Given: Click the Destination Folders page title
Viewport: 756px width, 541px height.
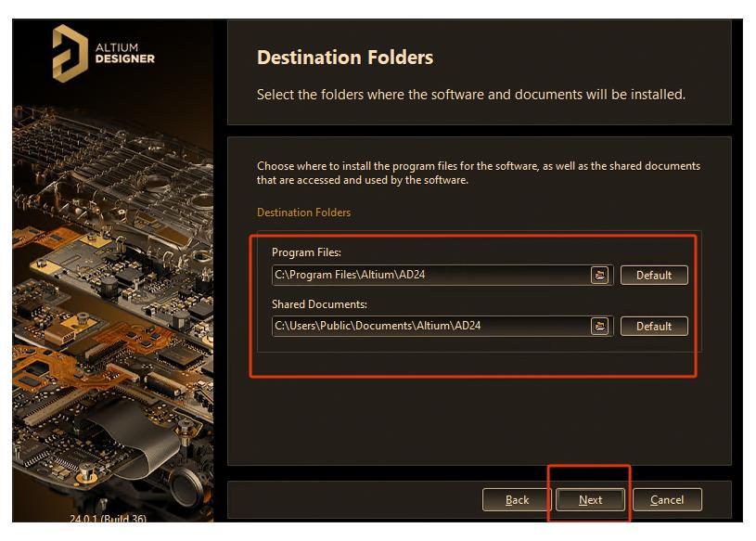Looking at the screenshot, I should pos(344,58).
